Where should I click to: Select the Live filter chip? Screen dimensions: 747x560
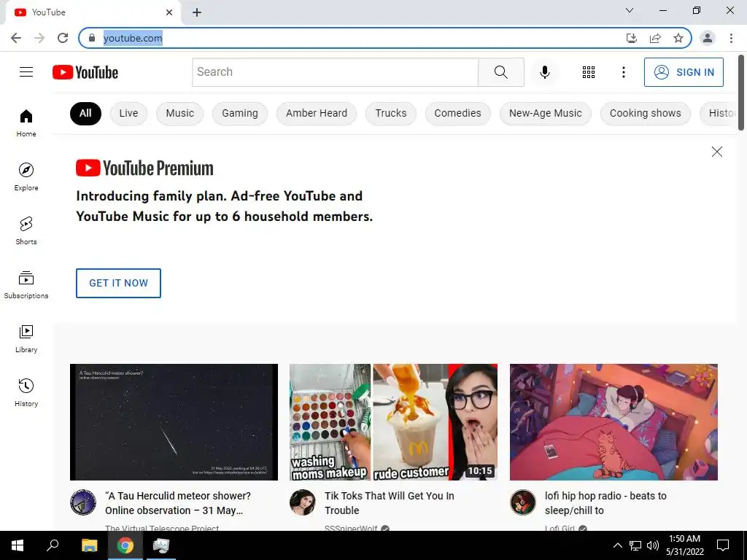point(128,113)
